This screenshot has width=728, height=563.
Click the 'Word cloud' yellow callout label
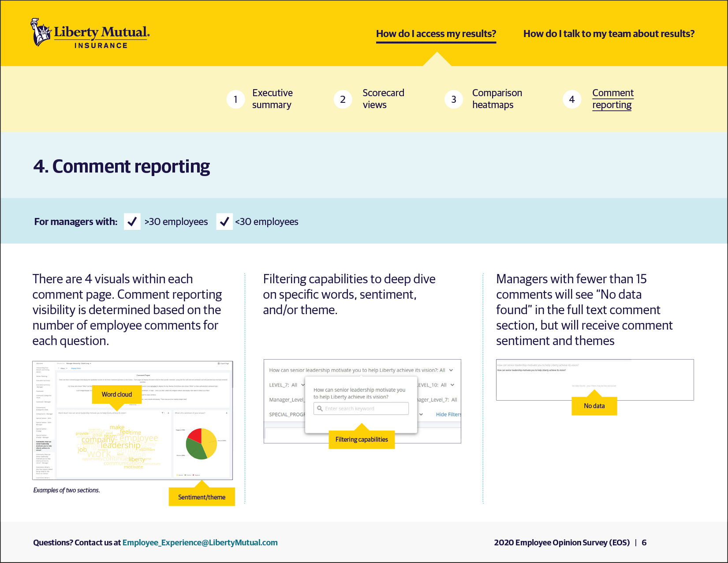click(x=117, y=394)
